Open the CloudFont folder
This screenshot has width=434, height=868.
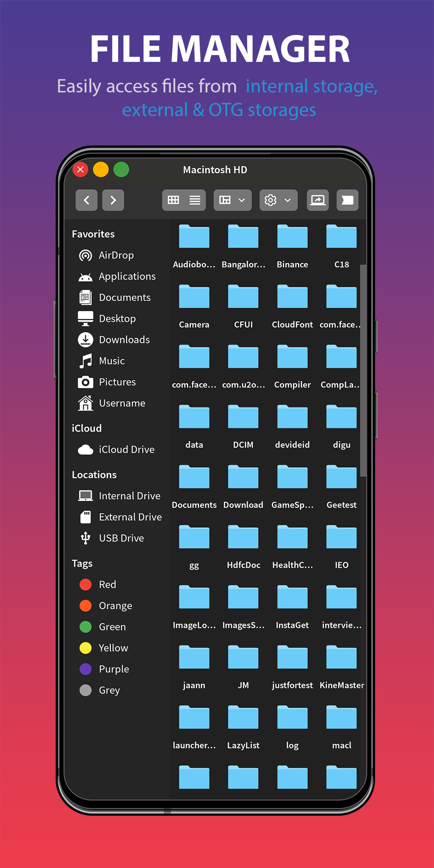[293, 306]
